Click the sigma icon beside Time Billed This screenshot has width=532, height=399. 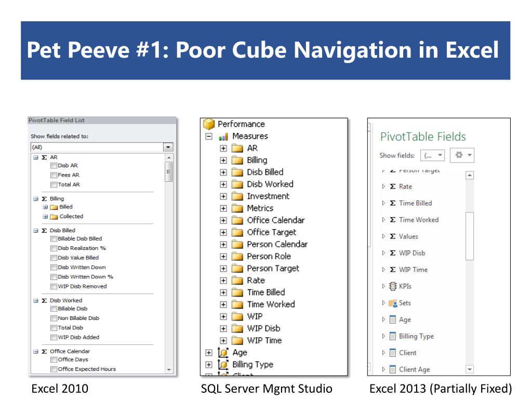(x=393, y=203)
